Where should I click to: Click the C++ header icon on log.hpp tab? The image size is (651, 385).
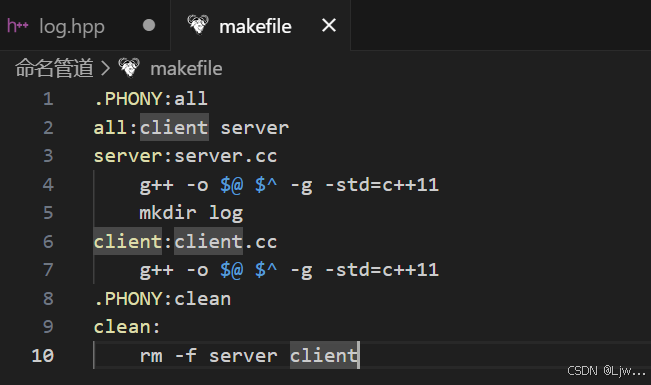17,26
